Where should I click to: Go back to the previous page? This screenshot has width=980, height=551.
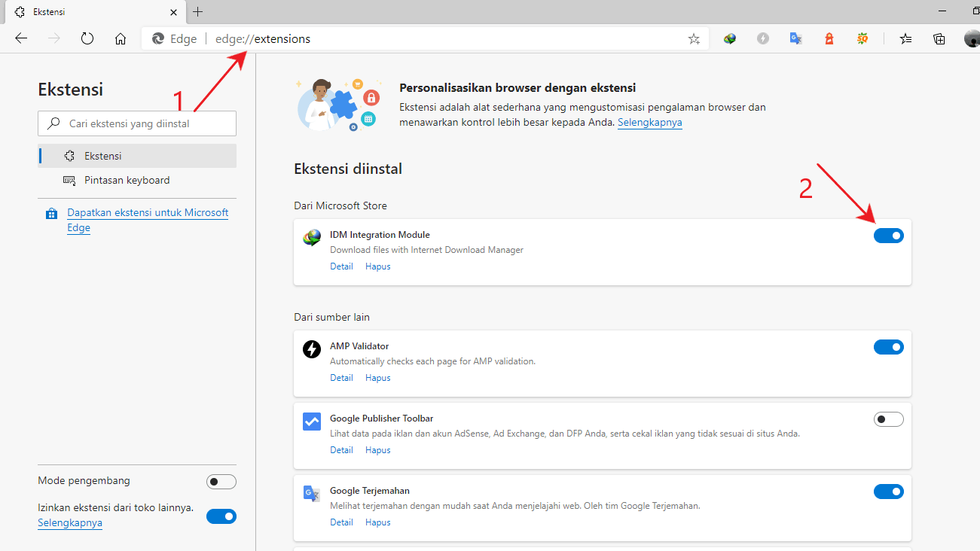[21, 38]
